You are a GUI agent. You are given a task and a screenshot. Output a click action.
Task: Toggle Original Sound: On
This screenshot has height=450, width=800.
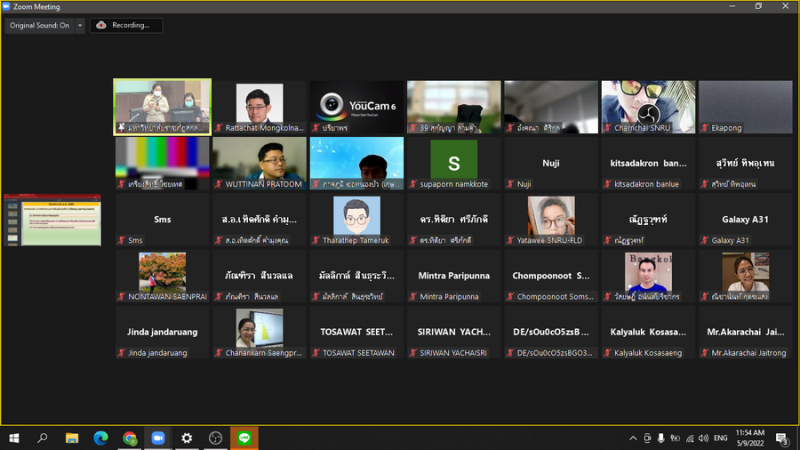pos(39,25)
